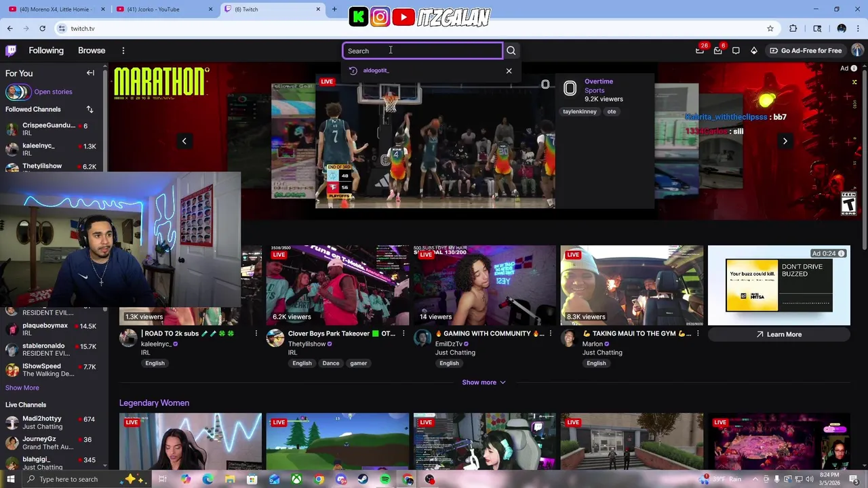Click the Twitch logo home icon
868x488 pixels.
pos(11,51)
